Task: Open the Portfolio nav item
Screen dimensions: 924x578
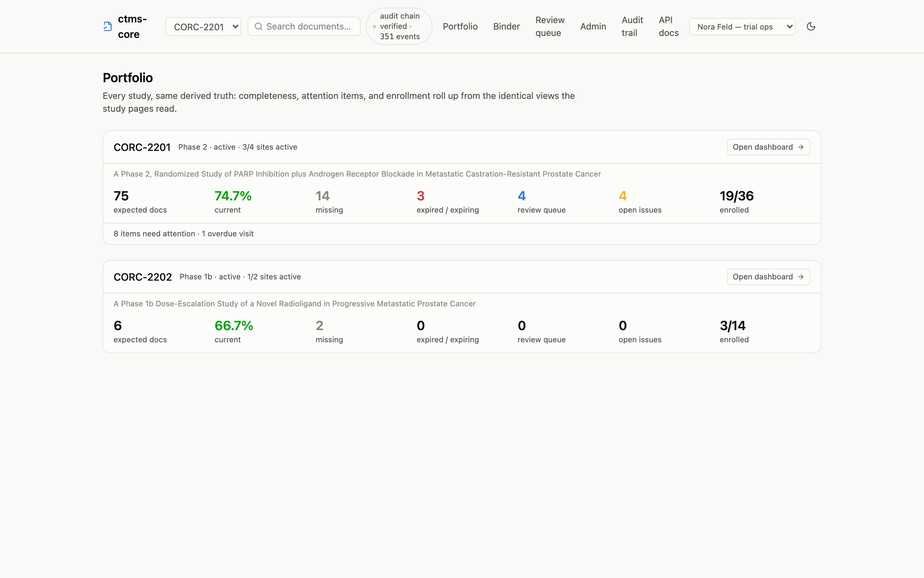Action: (460, 26)
